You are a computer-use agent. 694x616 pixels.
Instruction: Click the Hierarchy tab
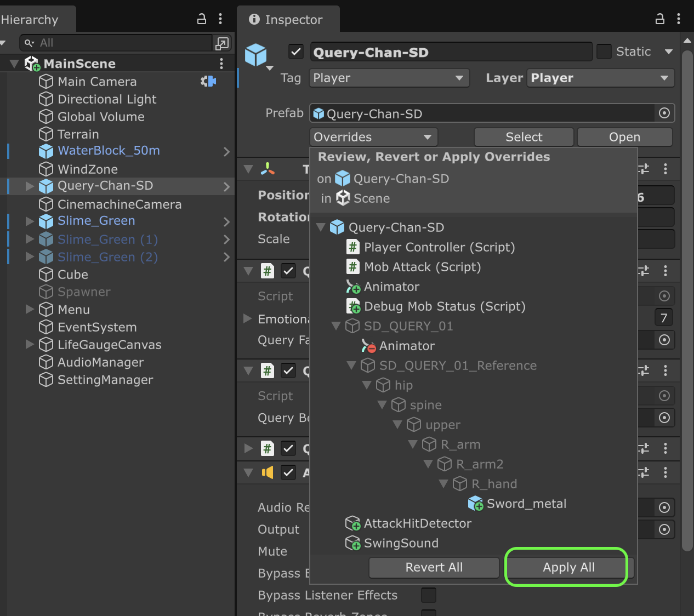tap(30, 18)
